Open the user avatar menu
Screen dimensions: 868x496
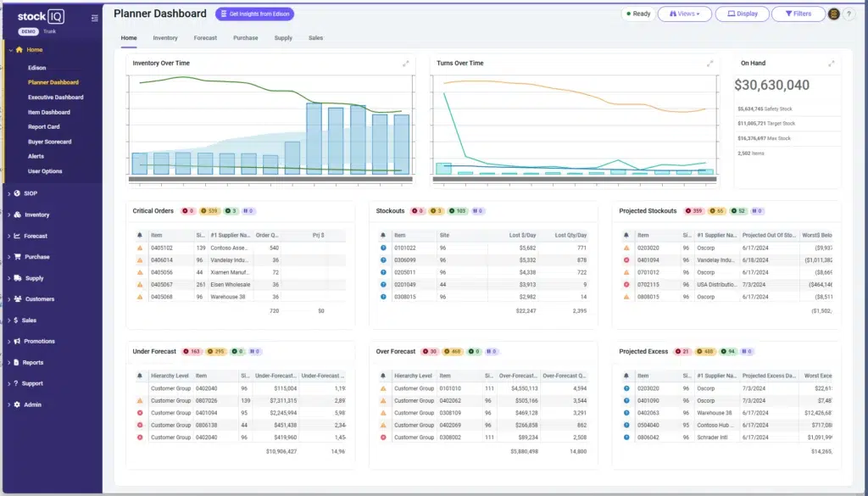click(834, 14)
